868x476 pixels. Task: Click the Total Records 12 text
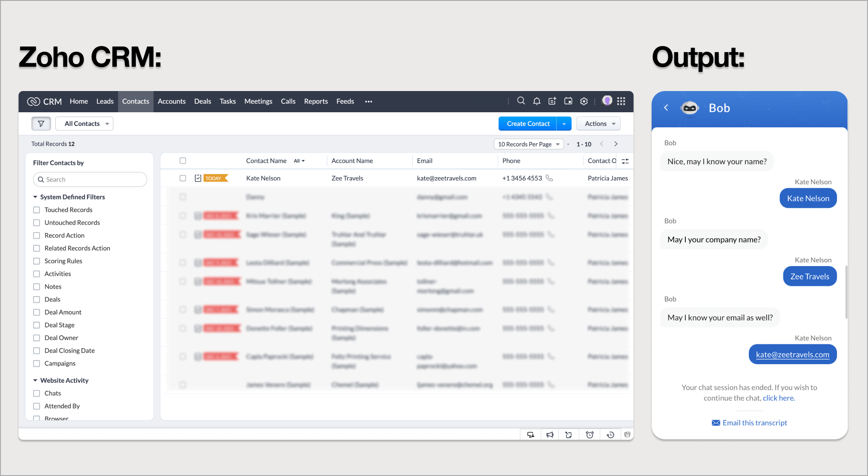[x=53, y=144]
